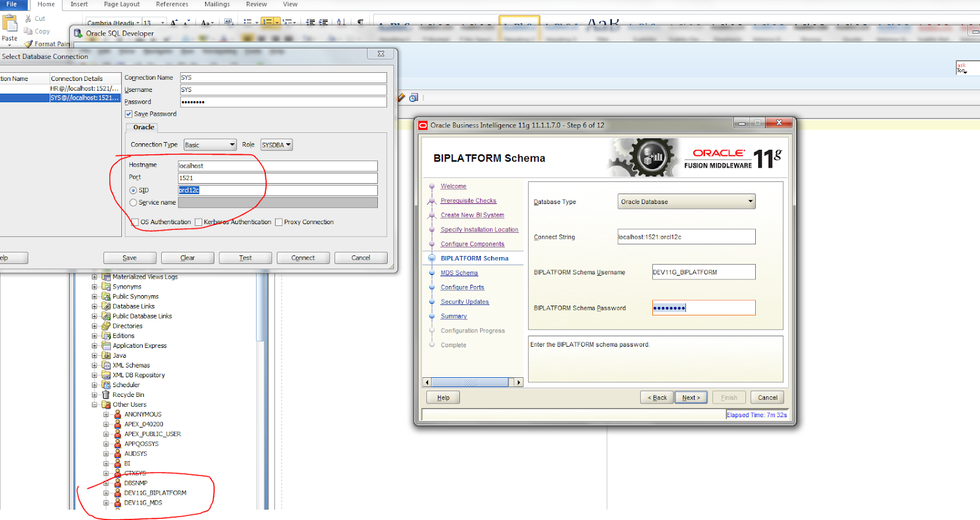Click the Materialized Views Logs folder icon
This screenshot has width=980, height=520.
106,277
